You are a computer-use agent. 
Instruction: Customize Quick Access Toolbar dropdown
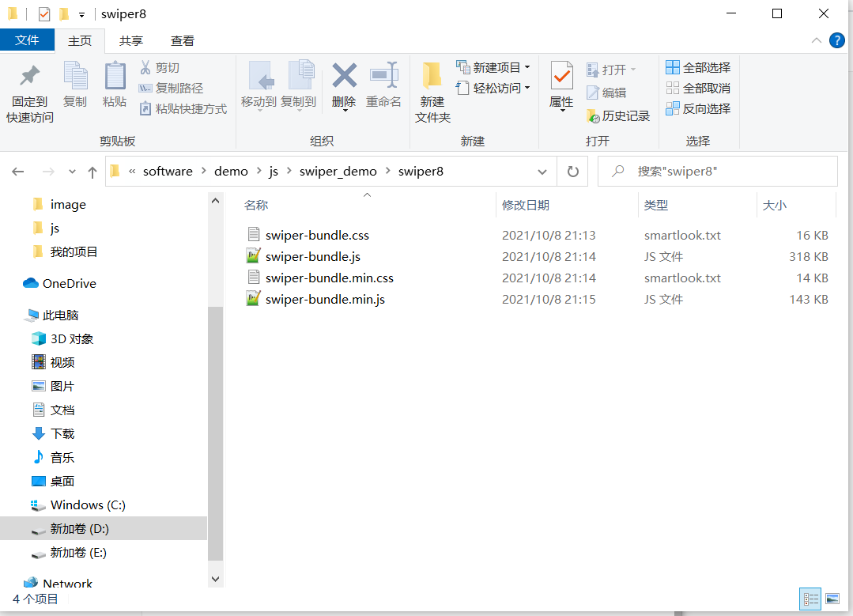81,15
